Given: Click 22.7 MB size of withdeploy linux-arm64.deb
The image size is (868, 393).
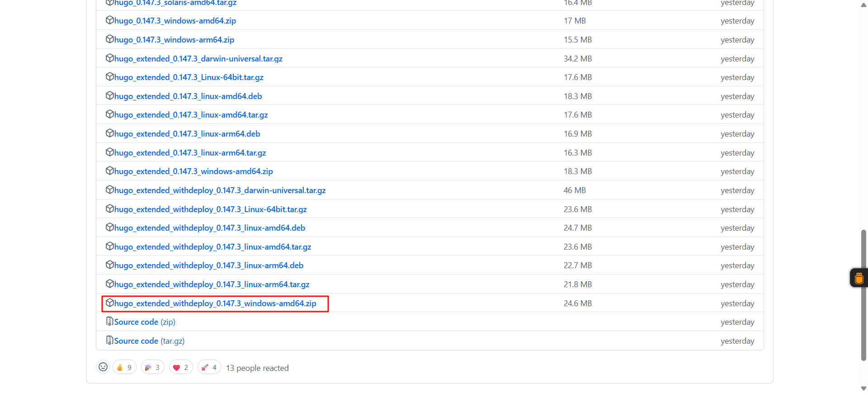Looking at the screenshot, I should (x=578, y=265).
